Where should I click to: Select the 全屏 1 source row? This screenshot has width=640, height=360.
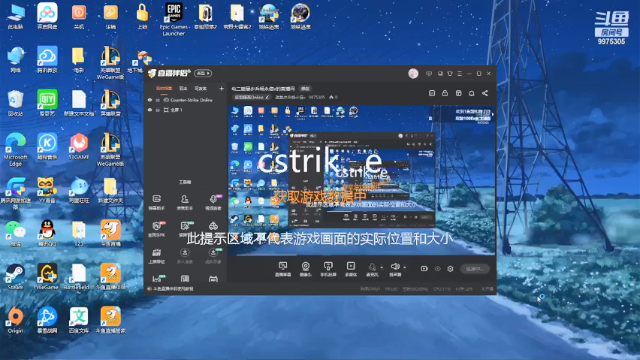tap(186, 110)
